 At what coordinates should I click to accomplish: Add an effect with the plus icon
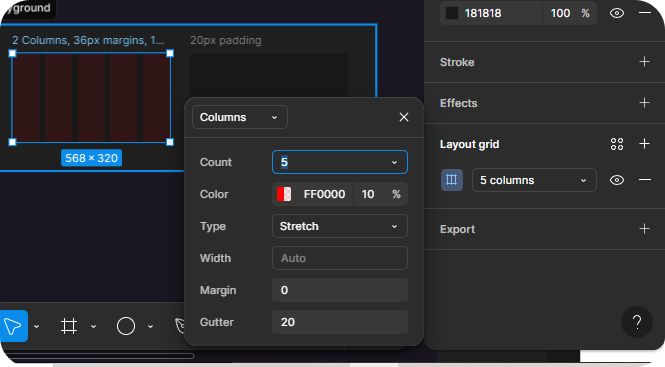pos(644,103)
